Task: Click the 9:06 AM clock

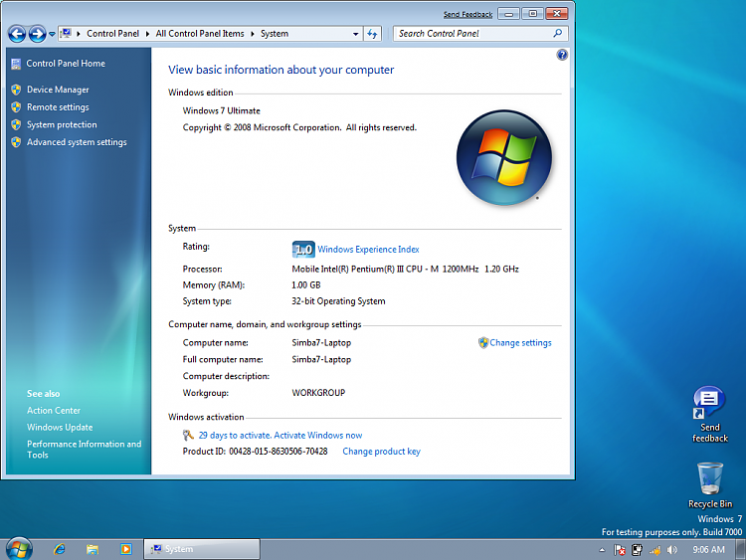Action: (x=708, y=549)
